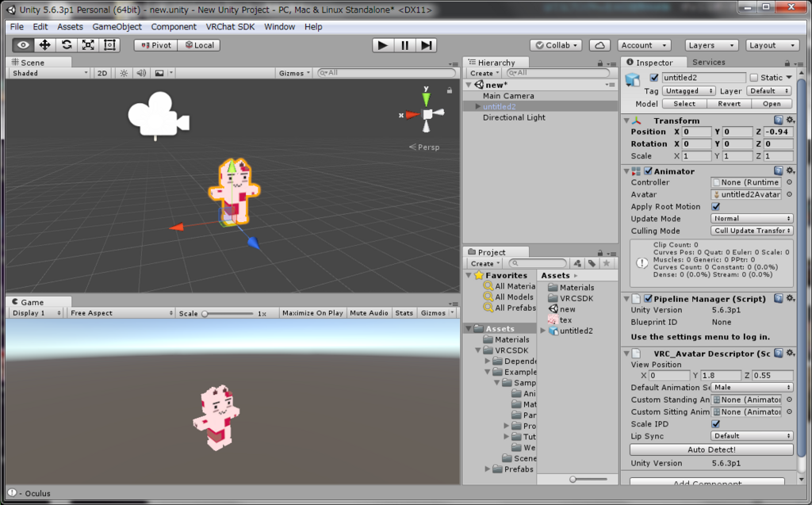Open the Shaded draw mode dropdown
This screenshot has height=505, width=812.
click(x=50, y=73)
